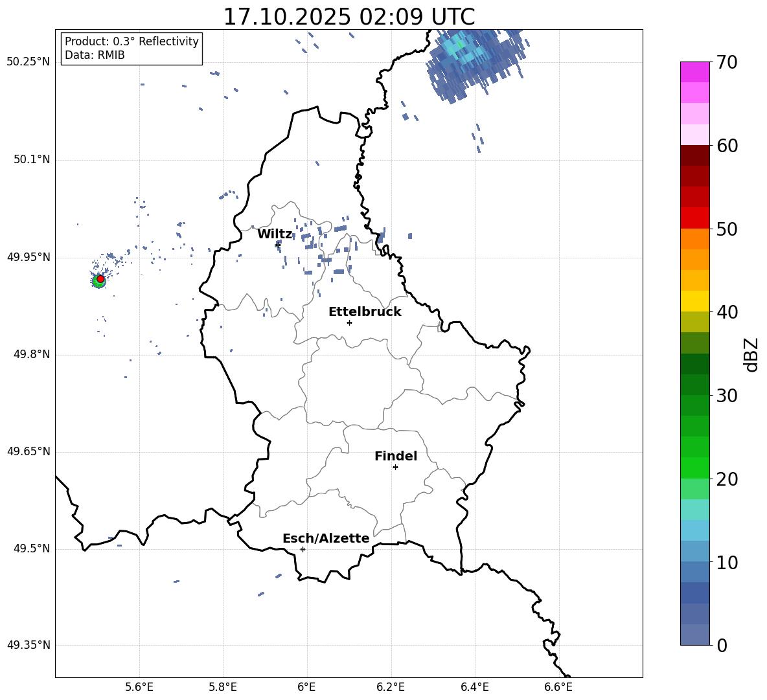Click the red dot radar marker
Image resolution: width=767 pixels, height=700 pixels.
click(100, 279)
